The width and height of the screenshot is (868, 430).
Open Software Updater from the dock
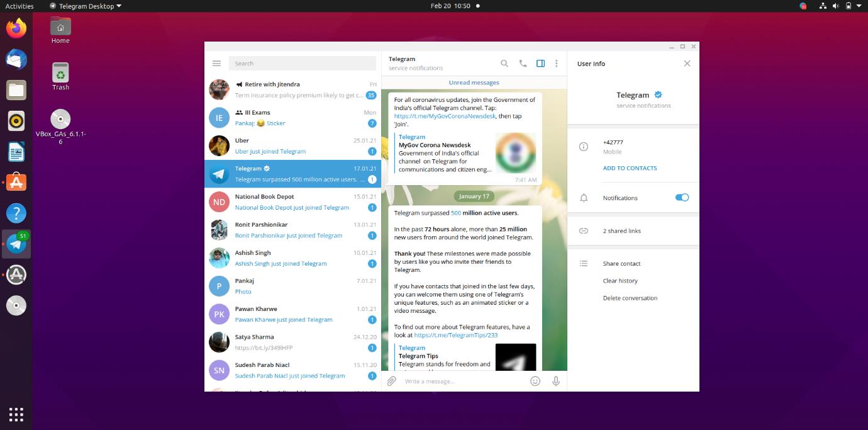16,274
